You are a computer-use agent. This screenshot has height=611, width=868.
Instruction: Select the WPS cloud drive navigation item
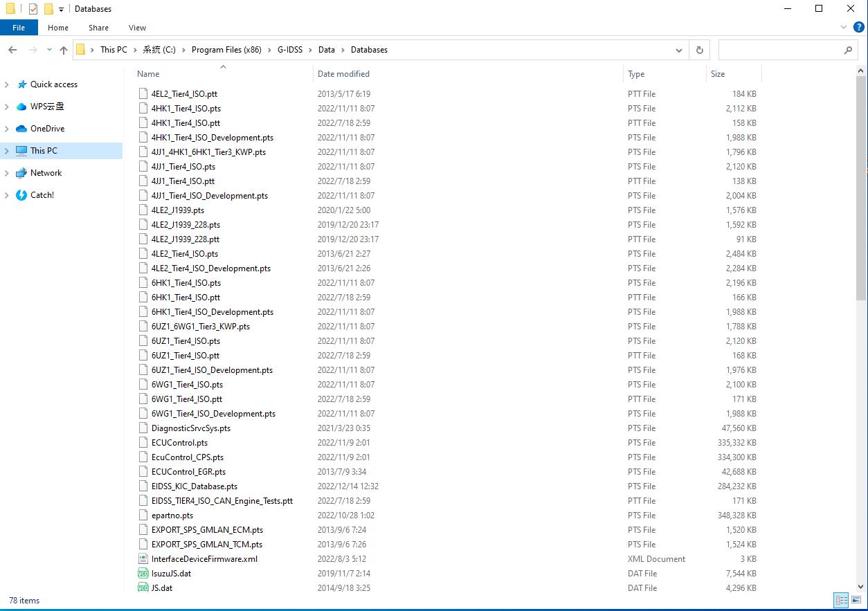point(47,107)
